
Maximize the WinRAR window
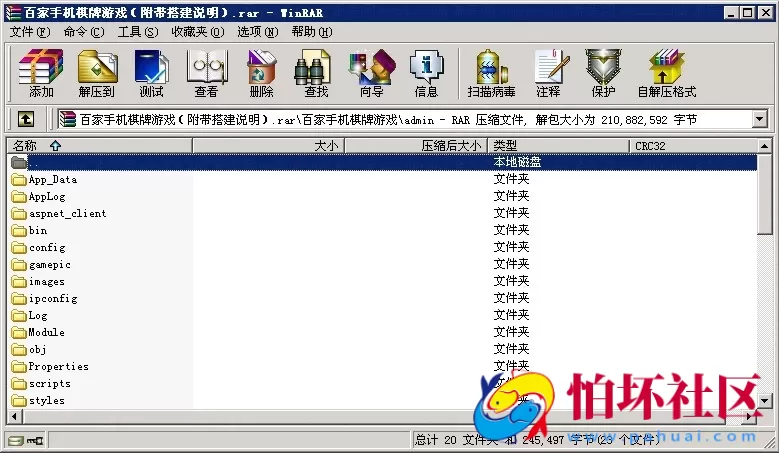tap(747, 12)
